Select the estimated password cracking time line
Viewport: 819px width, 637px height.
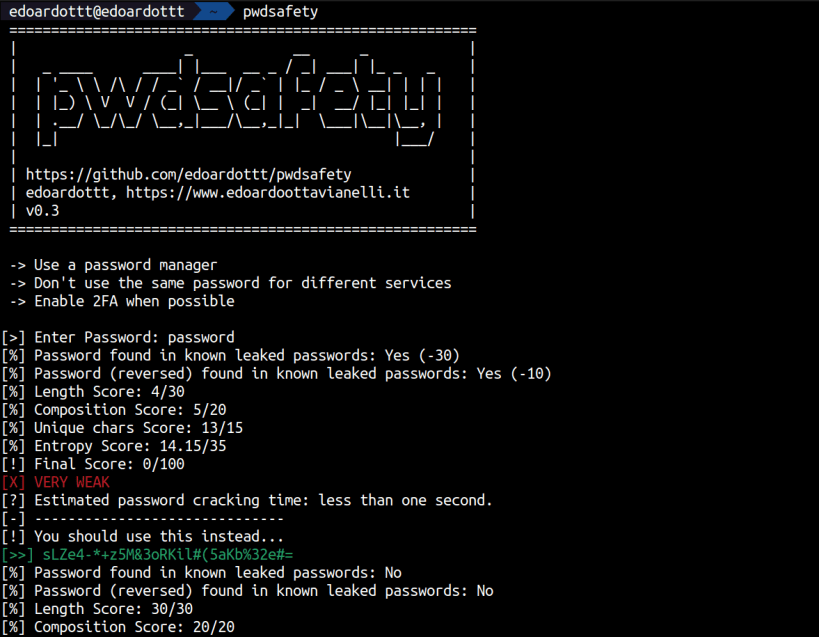[x=247, y=500]
